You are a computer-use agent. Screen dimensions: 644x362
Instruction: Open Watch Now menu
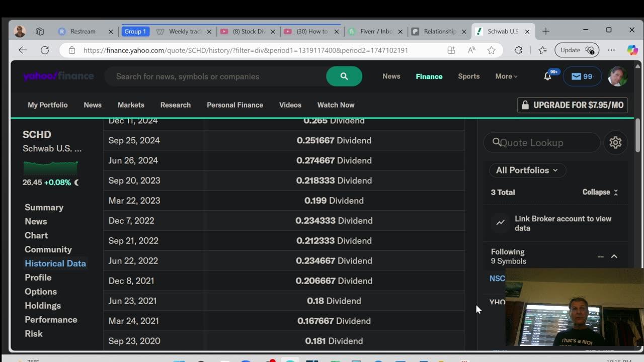336,105
